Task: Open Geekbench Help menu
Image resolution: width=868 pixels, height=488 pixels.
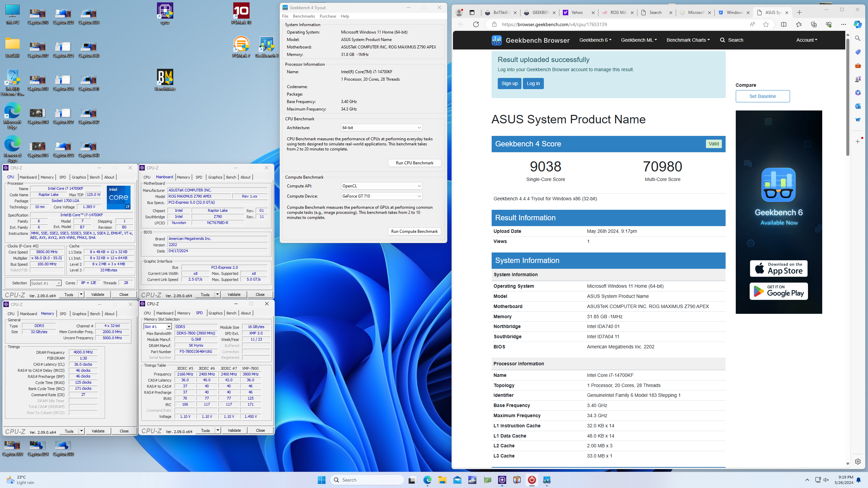Action: pos(345,16)
